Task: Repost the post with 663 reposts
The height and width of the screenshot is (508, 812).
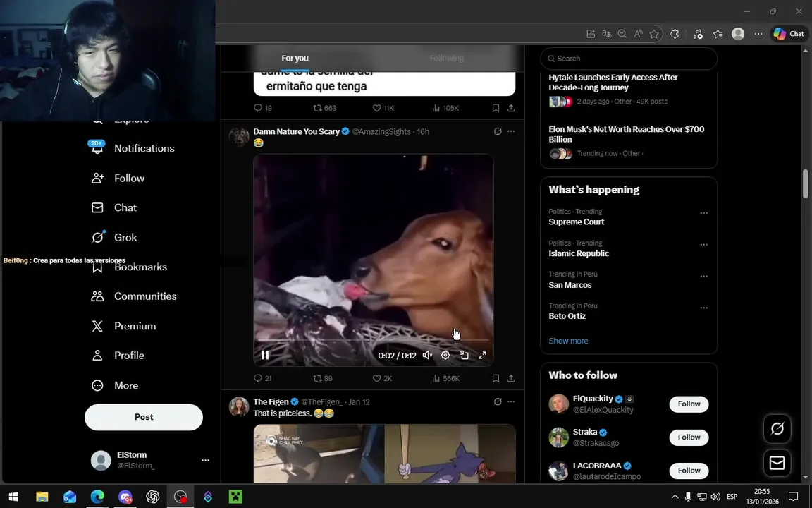Action: [x=325, y=108]
